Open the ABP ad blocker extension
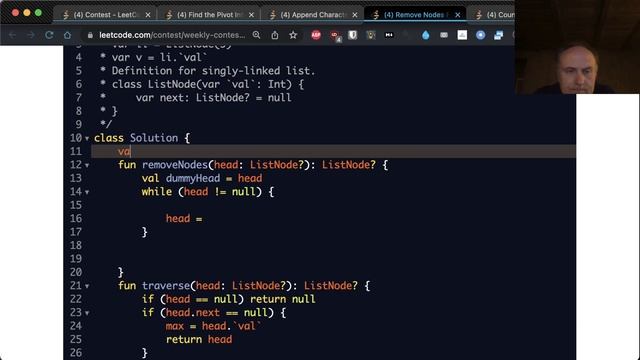640x360 pixels. (x=316, y=35)
